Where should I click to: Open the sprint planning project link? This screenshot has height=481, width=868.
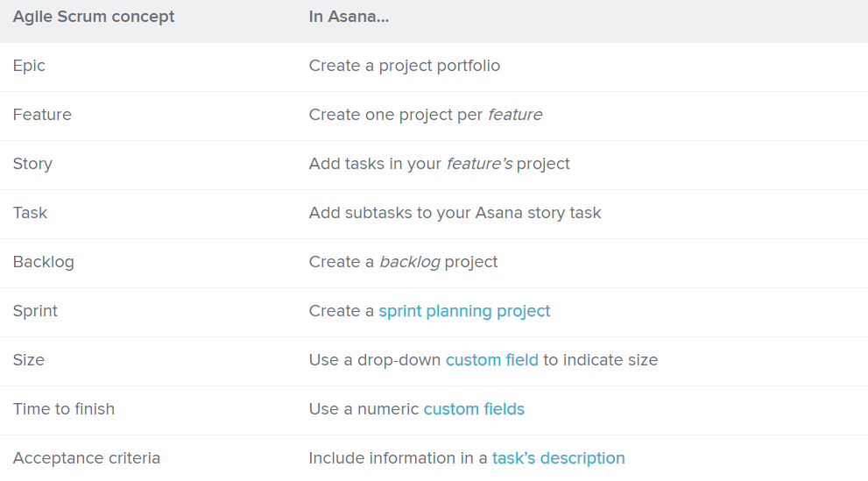(464, 311)
